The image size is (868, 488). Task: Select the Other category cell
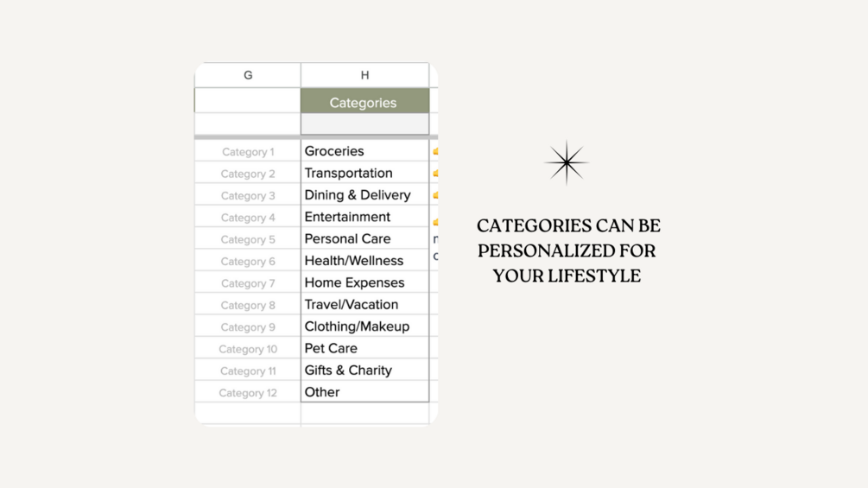(364, 392)
